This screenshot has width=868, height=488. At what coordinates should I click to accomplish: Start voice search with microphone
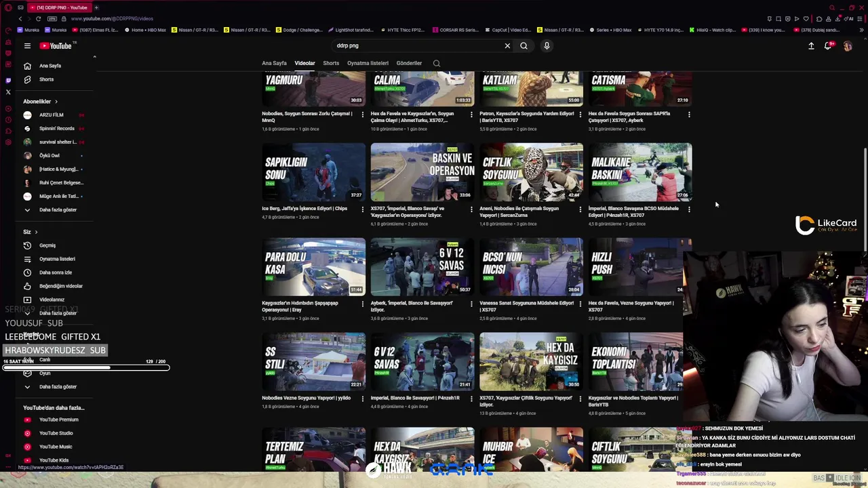coord(547,45)
